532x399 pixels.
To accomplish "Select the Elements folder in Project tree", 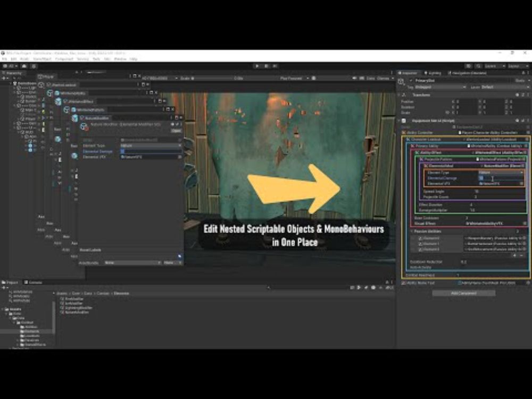I will tap(30, 331).
